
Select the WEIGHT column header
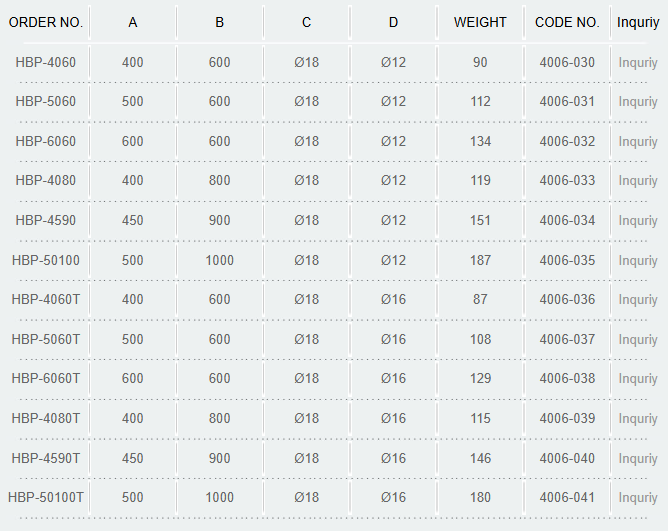click(480, 22)
